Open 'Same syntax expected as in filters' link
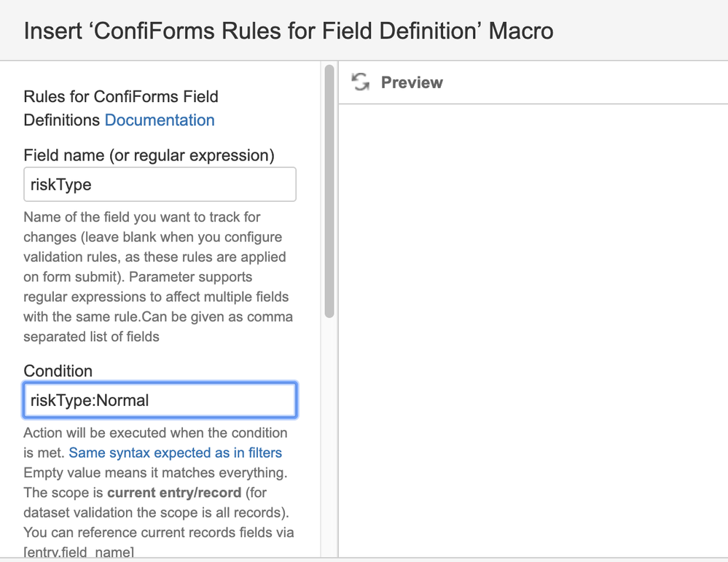The image size is (728, 562). point(175,453)
